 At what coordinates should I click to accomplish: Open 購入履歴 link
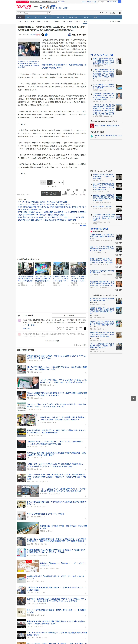(112, 13)
